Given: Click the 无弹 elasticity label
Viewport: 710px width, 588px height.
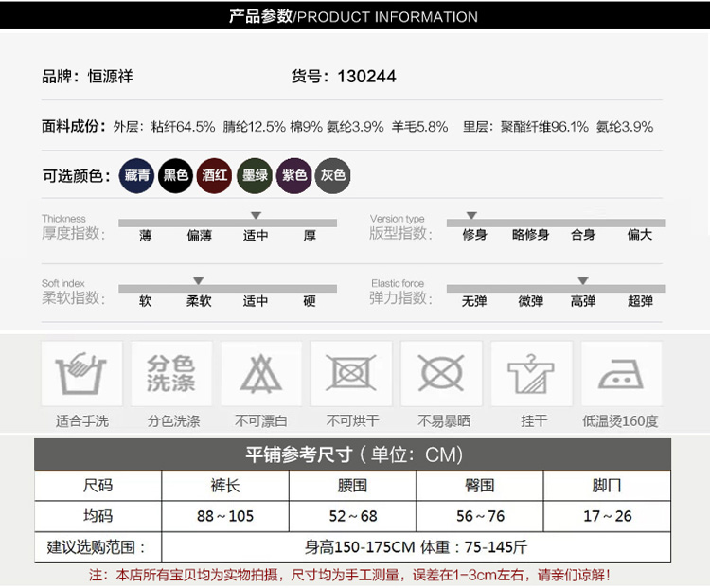Looking at the screenshot, I should 474,301.
